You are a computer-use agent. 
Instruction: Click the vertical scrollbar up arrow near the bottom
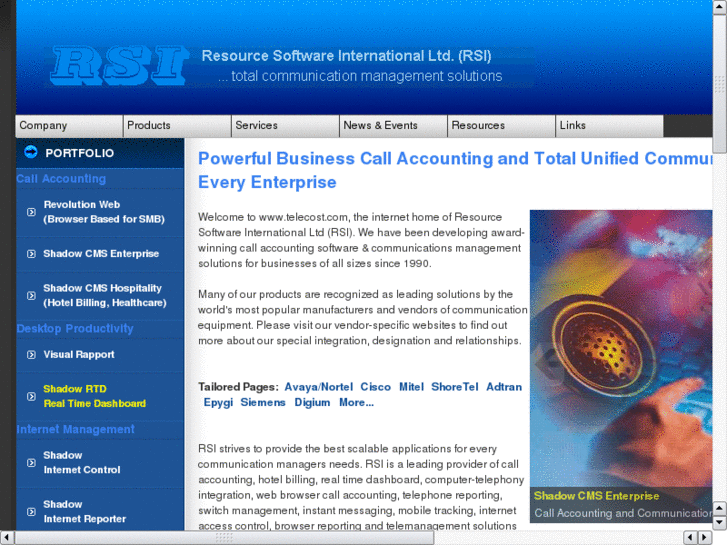[720, 508]
